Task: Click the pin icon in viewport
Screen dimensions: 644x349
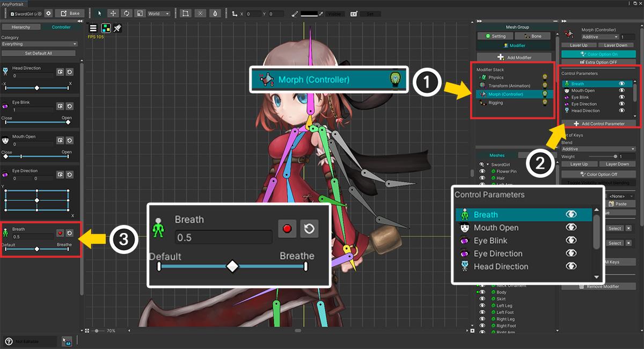Action: (x=118, y=28)
